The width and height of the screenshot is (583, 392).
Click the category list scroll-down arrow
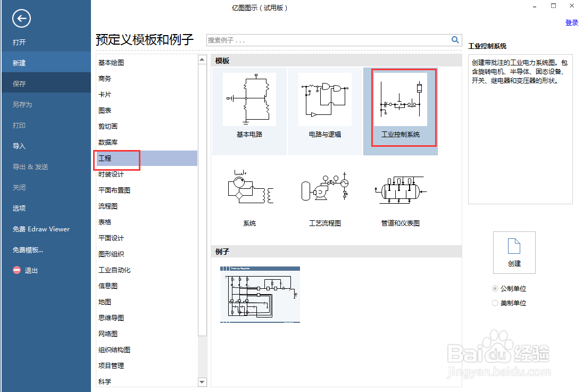coord(202,381)
